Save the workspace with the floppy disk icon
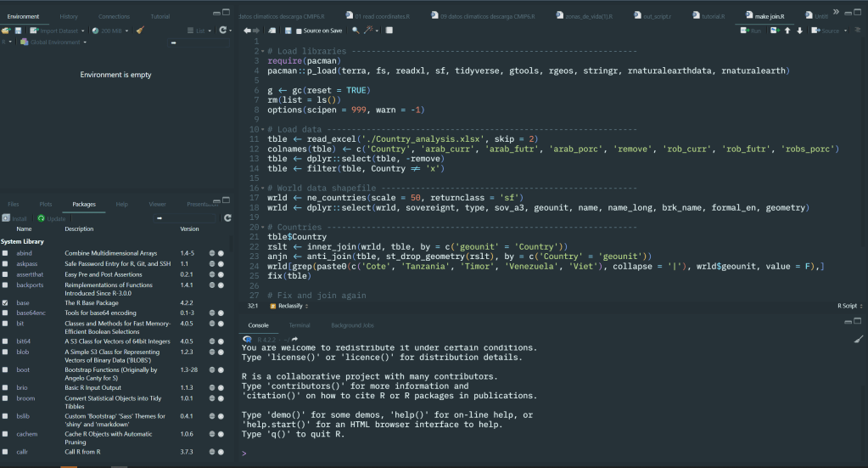Image resolution: width=868 pixels, height=468 pixels. coord(18,30)
